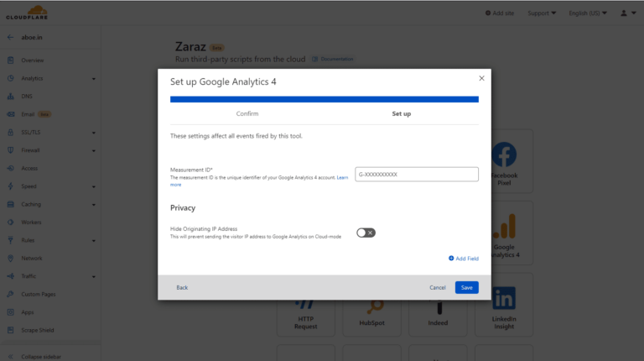Click the Apps sidebar icon
The width and height of the screenshot is (644, 361).
[11, 312]
